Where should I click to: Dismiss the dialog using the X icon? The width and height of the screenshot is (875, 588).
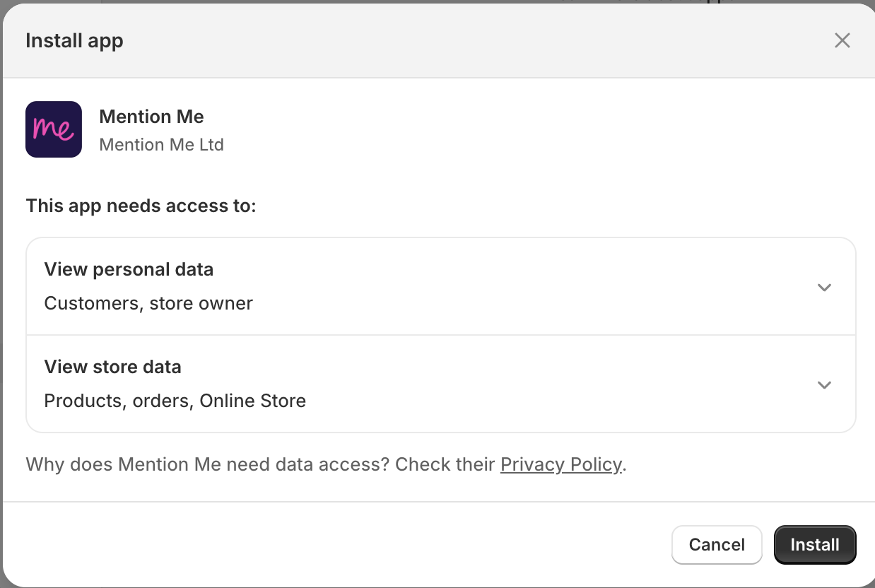pyautogui.click(x=842, y=40)
